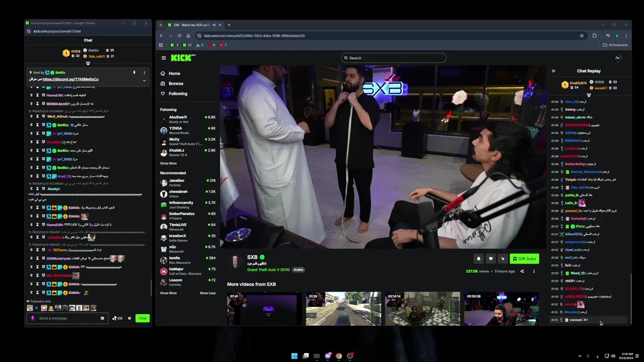
Task: Open the emote picker in chat
Action: [x=102, y=318]
